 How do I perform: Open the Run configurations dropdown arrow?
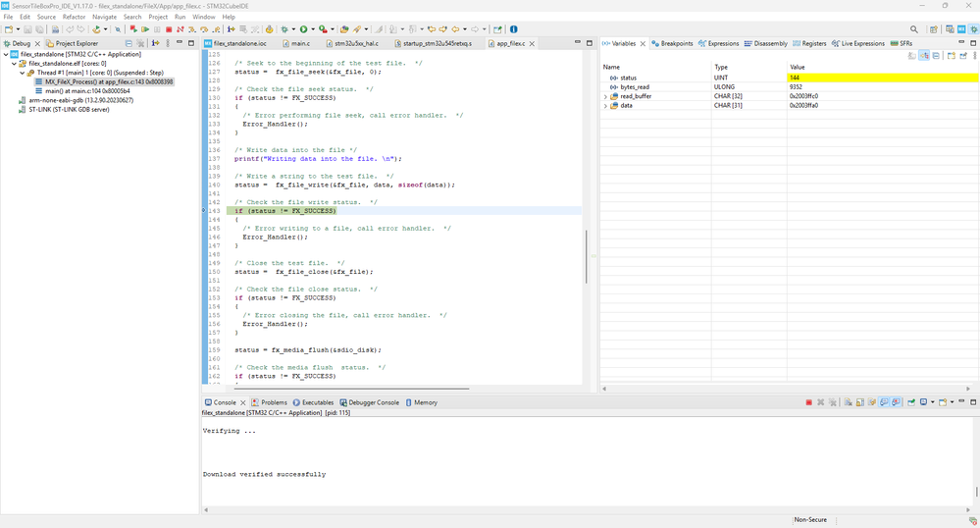tap(313, 28)
